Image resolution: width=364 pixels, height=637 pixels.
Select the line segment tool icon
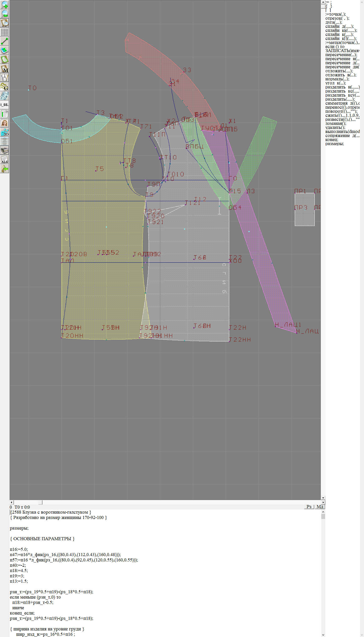pyautogui.click(x=5, y=41)
